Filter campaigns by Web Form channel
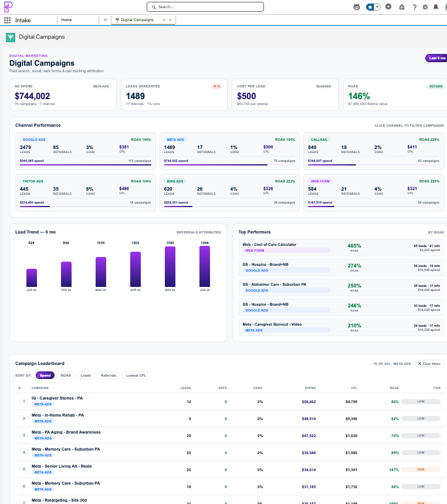Viewport: 447px width, 504px height. point(374,192)
